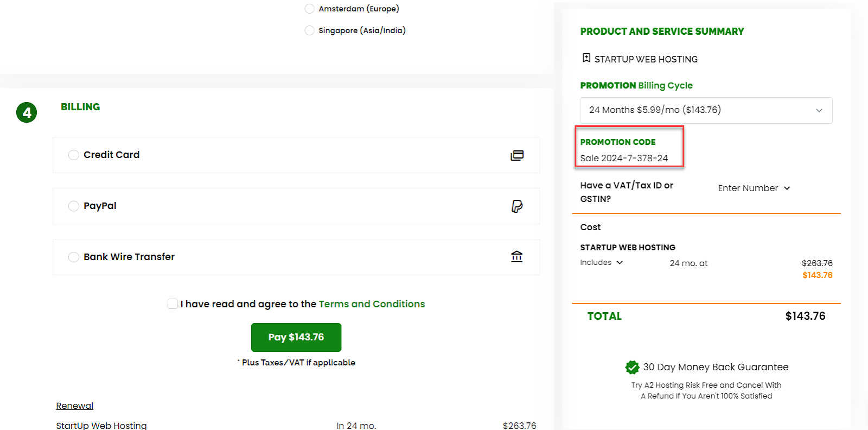Click the Plus Taxes/VAT if applicable note

click(x=296, y=363)
